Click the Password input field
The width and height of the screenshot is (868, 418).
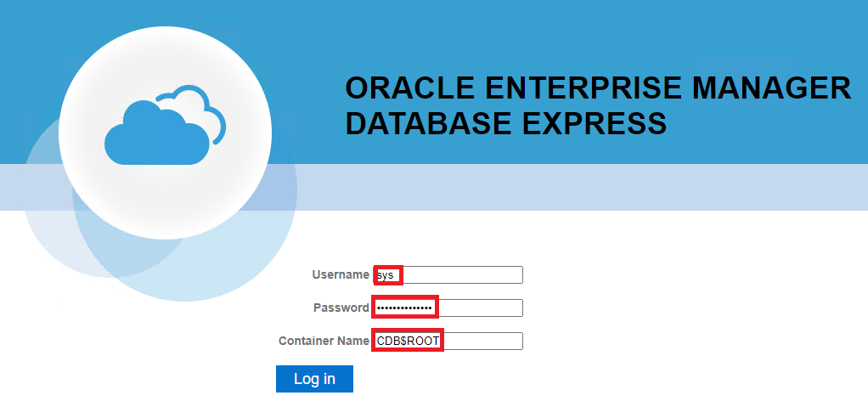(x=448, y=308)
